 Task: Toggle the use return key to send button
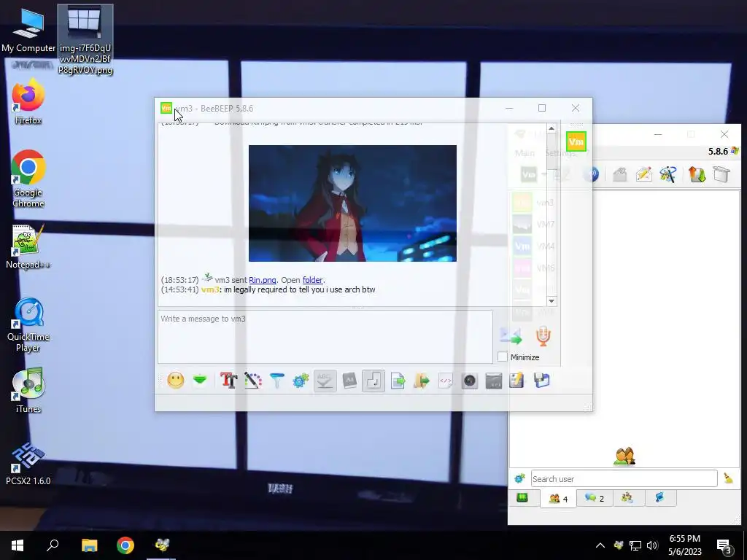point(373,381)
